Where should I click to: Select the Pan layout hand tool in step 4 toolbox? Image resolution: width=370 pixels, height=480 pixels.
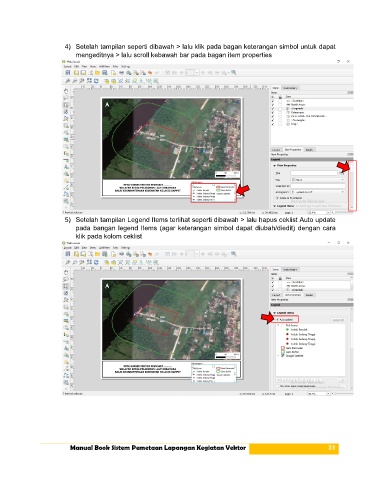click(66, 91)
